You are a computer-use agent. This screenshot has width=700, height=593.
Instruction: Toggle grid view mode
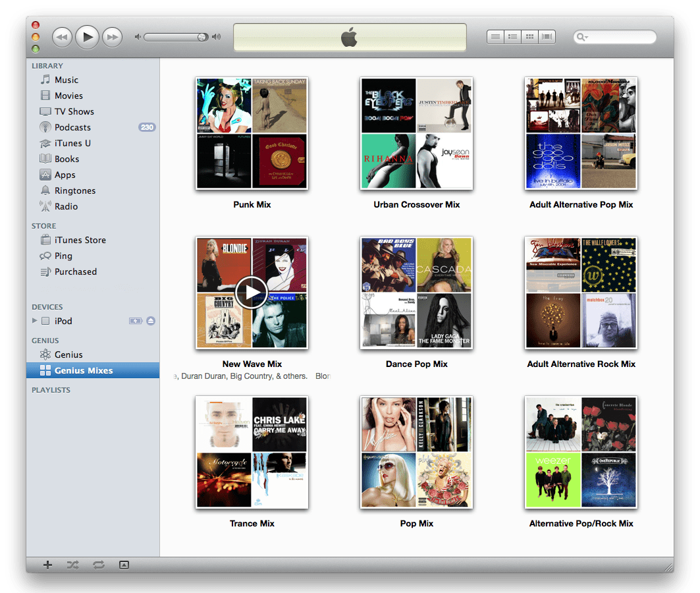[529, 36]
